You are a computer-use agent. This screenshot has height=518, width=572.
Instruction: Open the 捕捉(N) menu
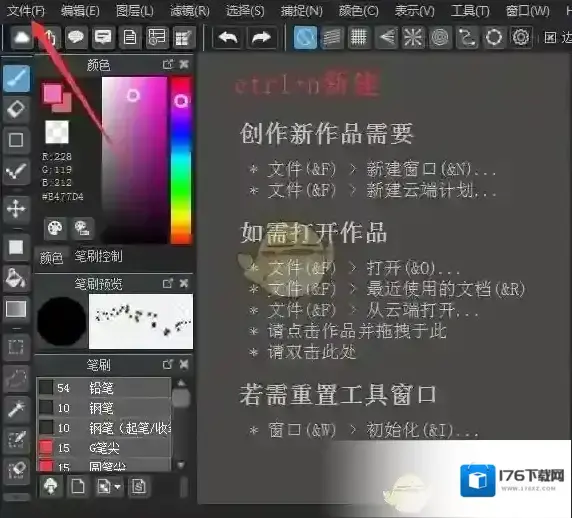[x=301, y=11]
